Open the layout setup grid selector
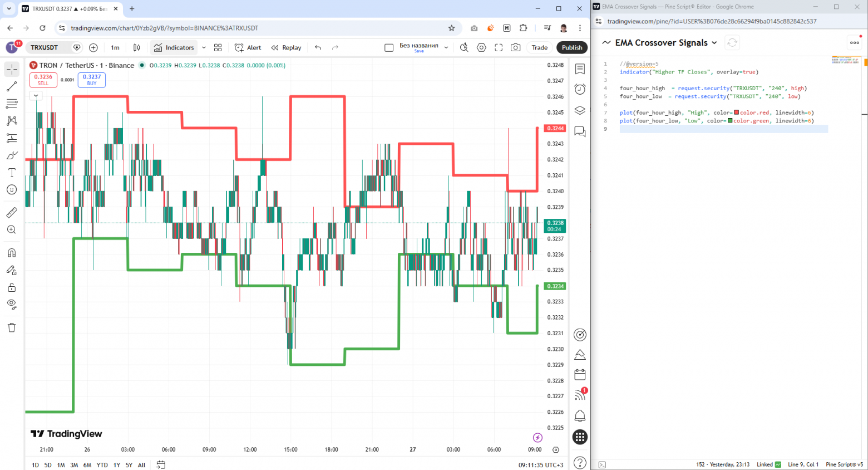This screenshot has width=868, height=470. click(218, 48)
